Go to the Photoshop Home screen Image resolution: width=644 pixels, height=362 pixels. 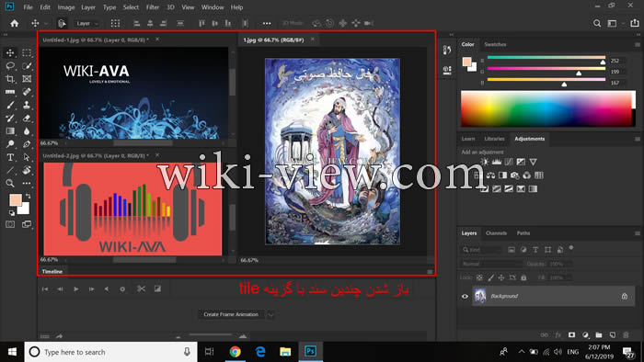tap(15, 23)
